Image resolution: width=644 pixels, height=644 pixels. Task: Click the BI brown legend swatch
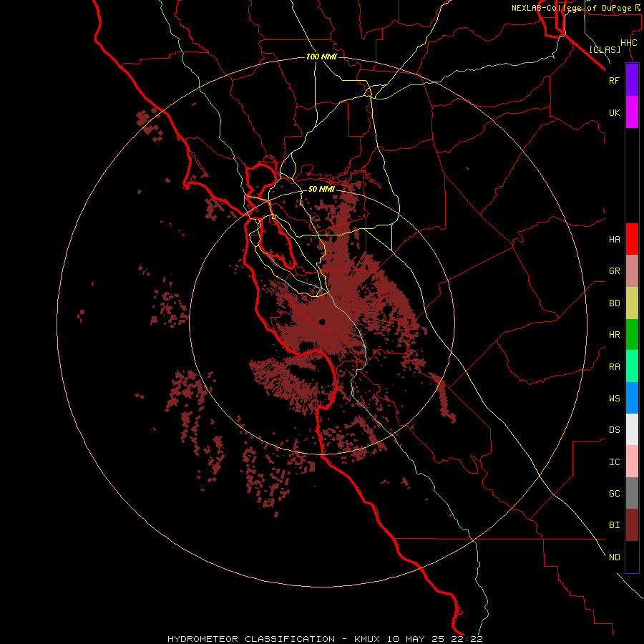click(x=632, y=525)
